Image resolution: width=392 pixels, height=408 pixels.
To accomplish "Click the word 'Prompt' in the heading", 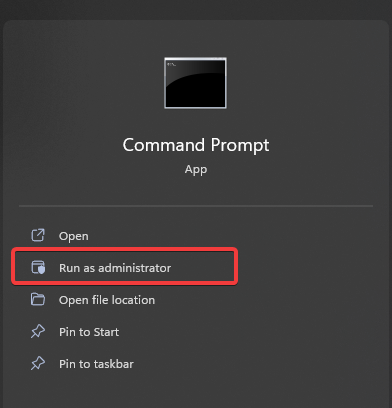I will (240, 146).
